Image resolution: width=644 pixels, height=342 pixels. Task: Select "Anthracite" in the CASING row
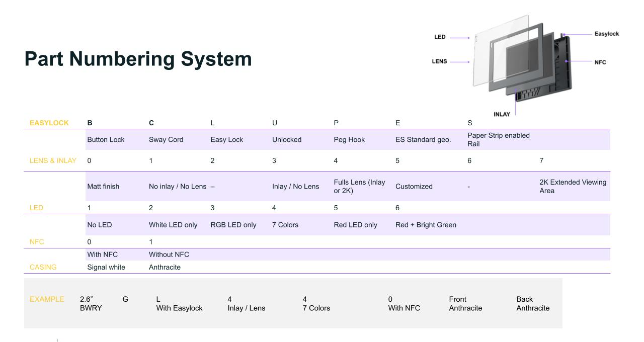[x=165, y=267]
